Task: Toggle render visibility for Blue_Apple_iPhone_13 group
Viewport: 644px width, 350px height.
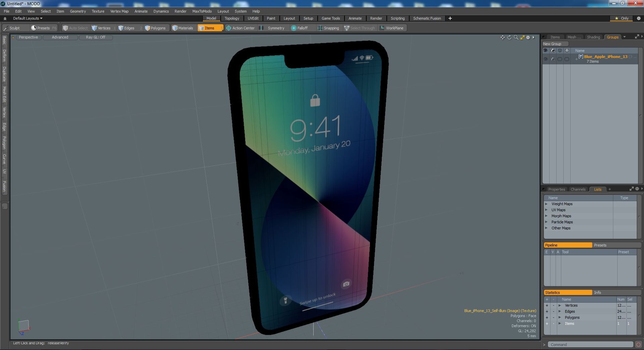Action: 553,59
